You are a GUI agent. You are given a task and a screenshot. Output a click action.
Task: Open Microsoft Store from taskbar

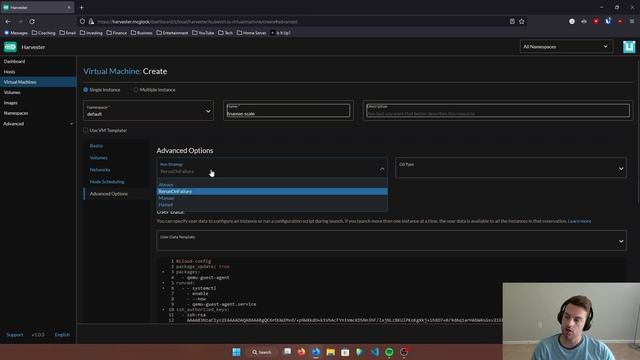(345, 352)
